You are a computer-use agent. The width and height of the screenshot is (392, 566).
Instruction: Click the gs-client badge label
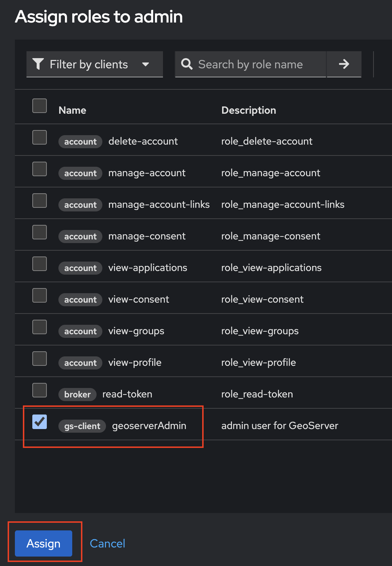point(82,426)
